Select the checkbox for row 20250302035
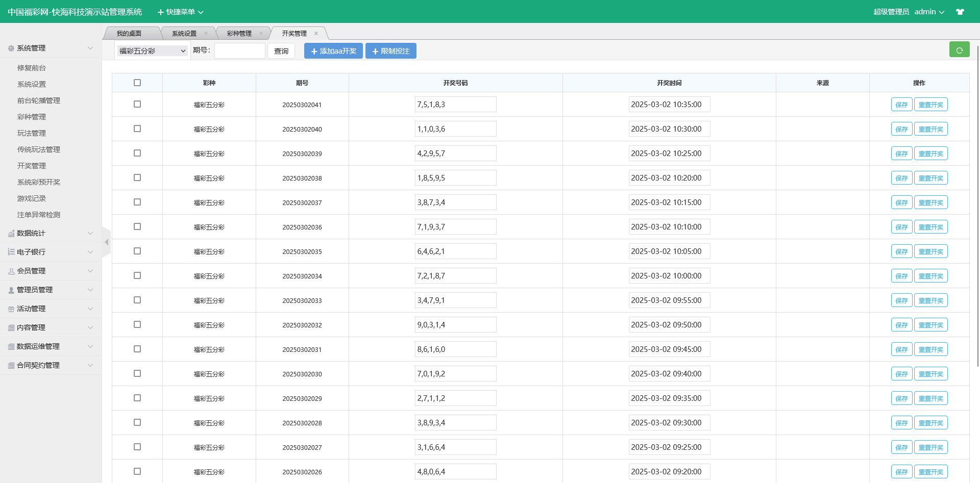This screenshot has width=980, height=483. (x=137, y=251)
